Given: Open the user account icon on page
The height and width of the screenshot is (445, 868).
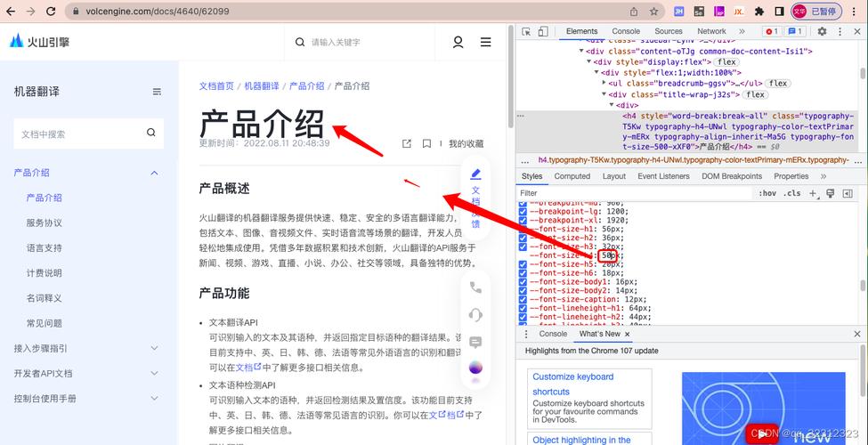Looking at the screenshot, I should pyautogui.click(x=458, y=42).
